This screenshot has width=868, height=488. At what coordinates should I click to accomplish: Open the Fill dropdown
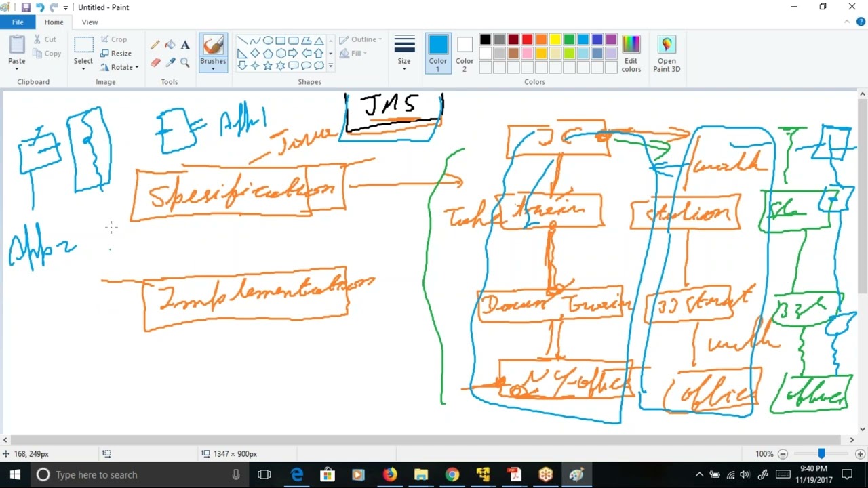coord(353,54)
